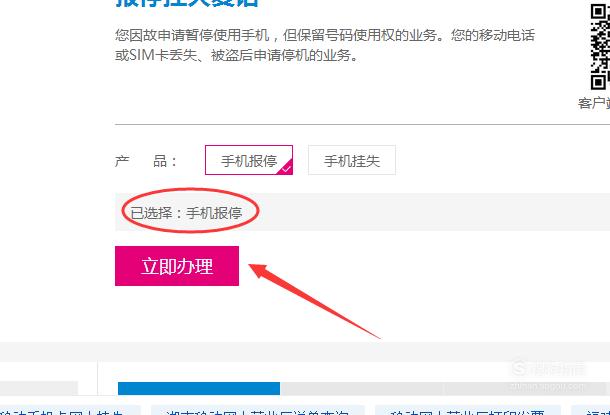Click the gray selection summary bar's empty area
Screen dimensions: 610x415
pos(428,212)
